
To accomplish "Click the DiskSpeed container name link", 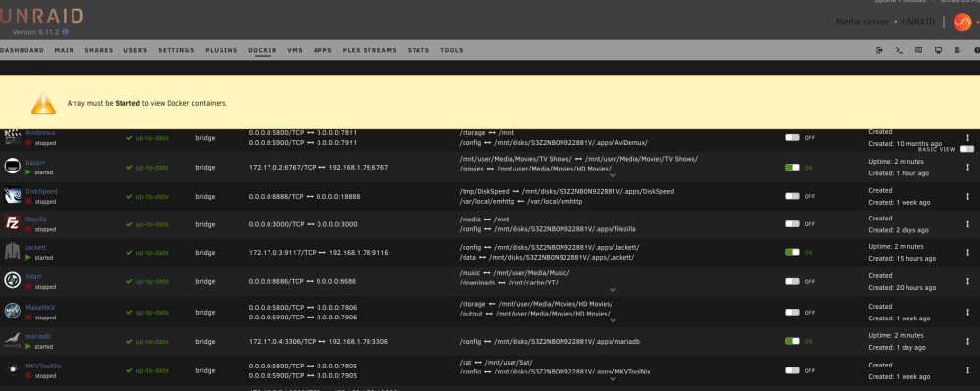I will pyautogui.click(x=41, y=191).
